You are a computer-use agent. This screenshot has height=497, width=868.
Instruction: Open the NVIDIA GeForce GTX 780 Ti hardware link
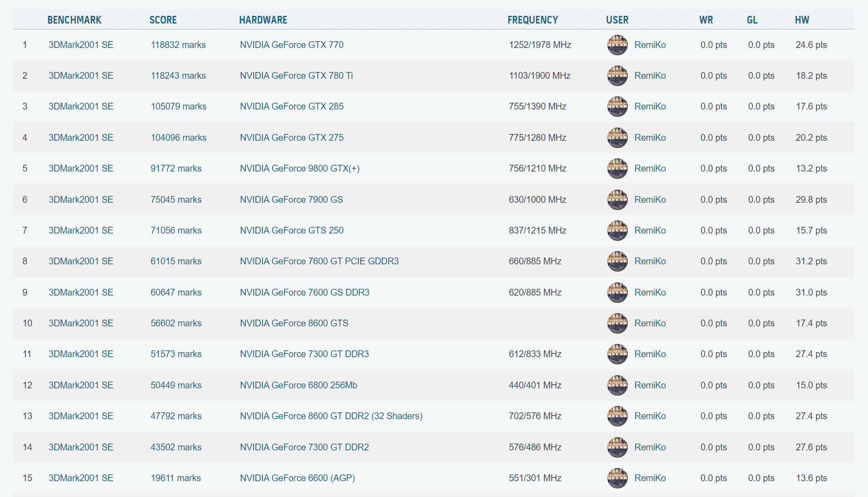[296, 76]
